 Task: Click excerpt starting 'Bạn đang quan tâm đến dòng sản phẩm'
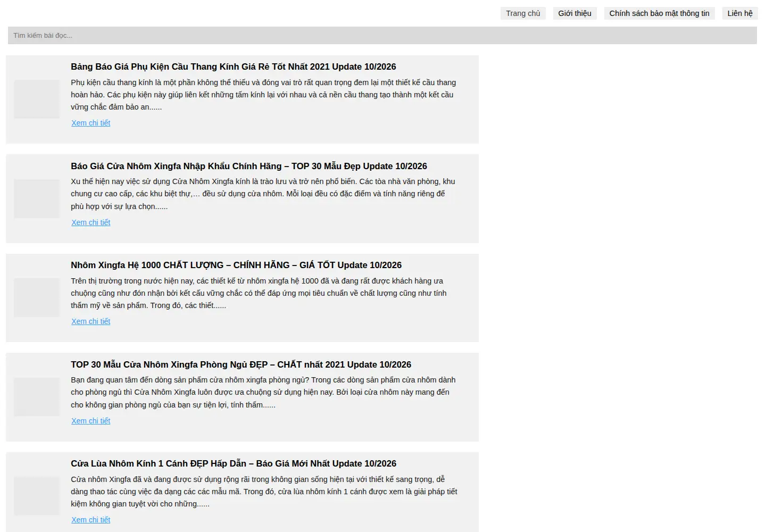(x=263, y=392)
